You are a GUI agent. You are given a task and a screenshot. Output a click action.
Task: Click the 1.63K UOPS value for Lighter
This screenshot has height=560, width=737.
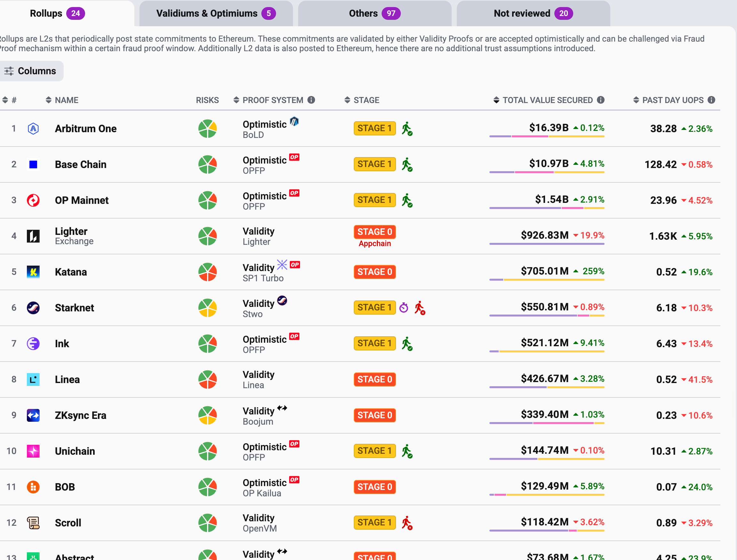pyautogui.click(x=663, y=236)
